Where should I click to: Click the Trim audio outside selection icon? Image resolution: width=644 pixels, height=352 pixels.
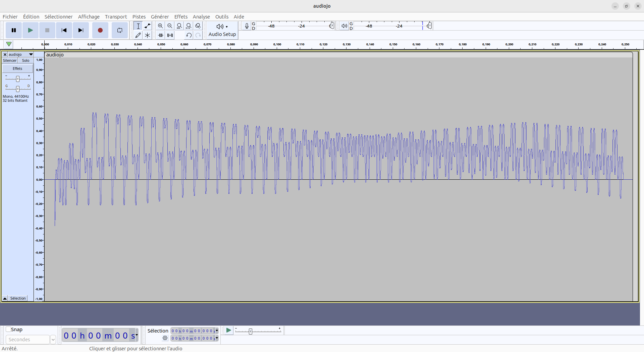161,35
